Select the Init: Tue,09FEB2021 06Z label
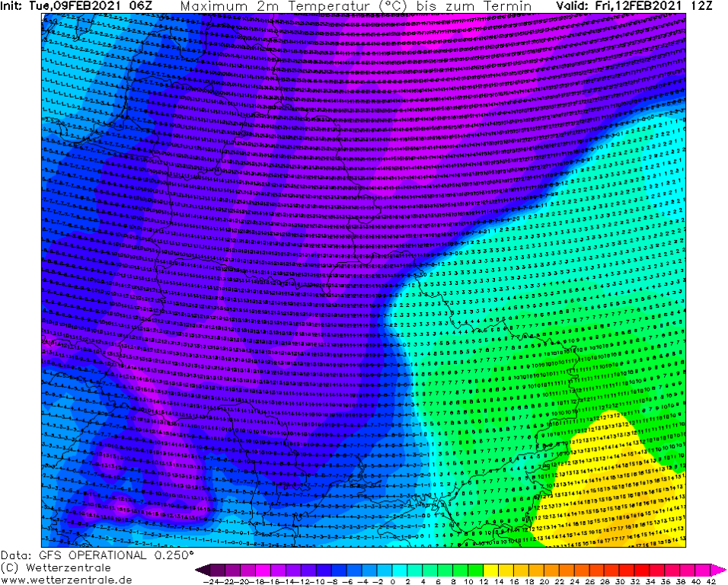 coord(76,6)
